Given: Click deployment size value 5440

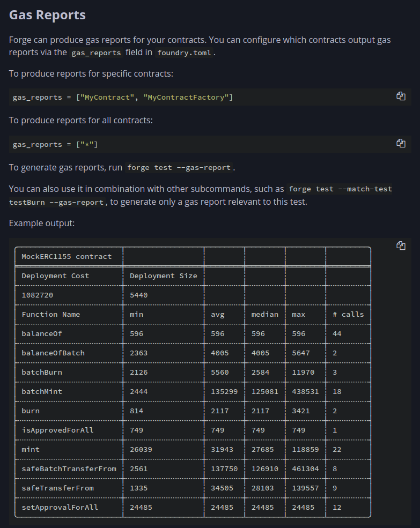Looking at the screenshot, I should [x=138, y=295].
